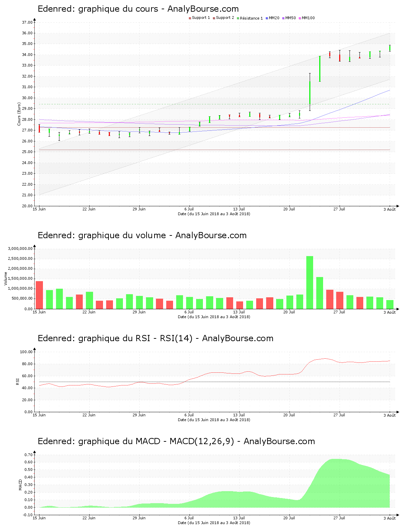Screen dimensions: 412x532
Task: Select the MM20 legend label
Action: tap(274, 18)
